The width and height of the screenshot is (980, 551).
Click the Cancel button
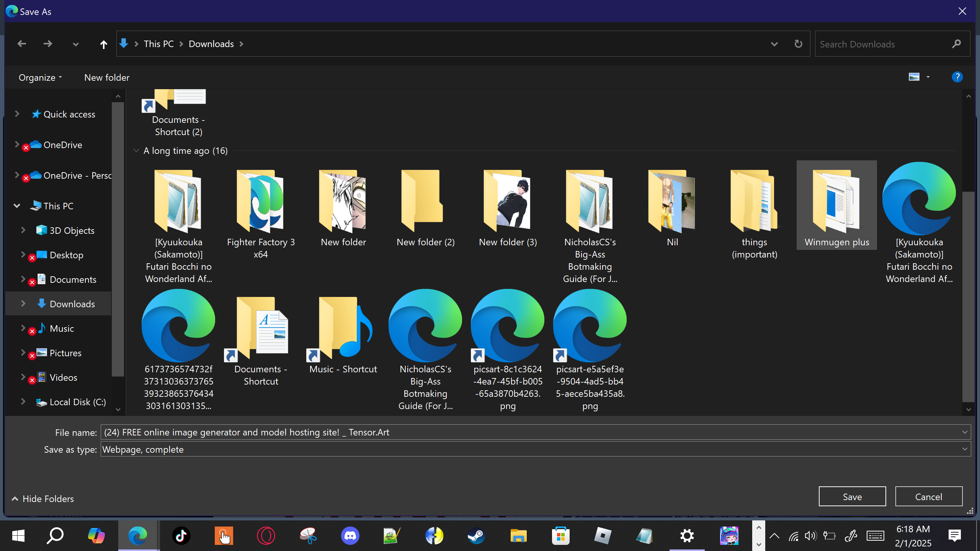click(x=929, y=497)
